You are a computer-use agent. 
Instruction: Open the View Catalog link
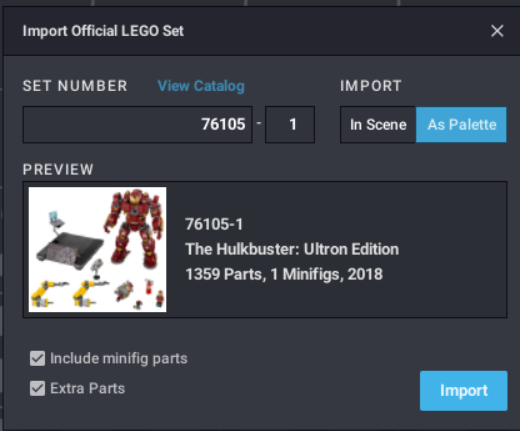201,86
